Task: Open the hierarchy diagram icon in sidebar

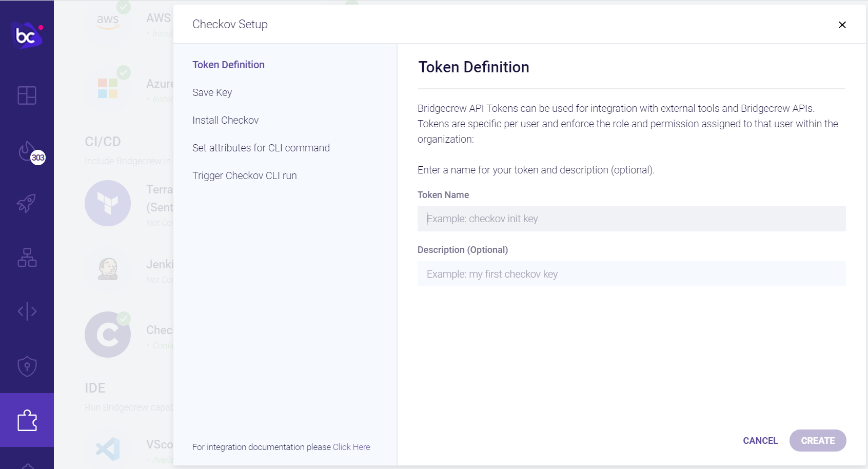Action: [27, 258]
